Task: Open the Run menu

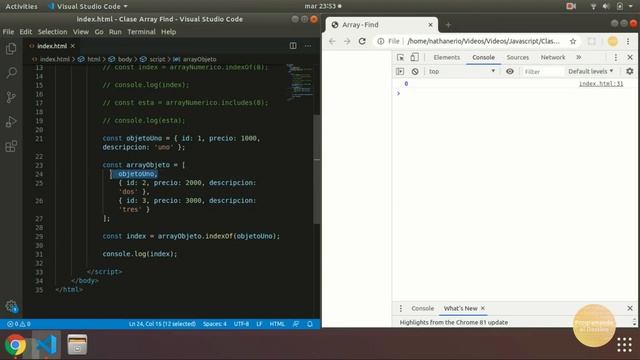Action: [115, 32]
